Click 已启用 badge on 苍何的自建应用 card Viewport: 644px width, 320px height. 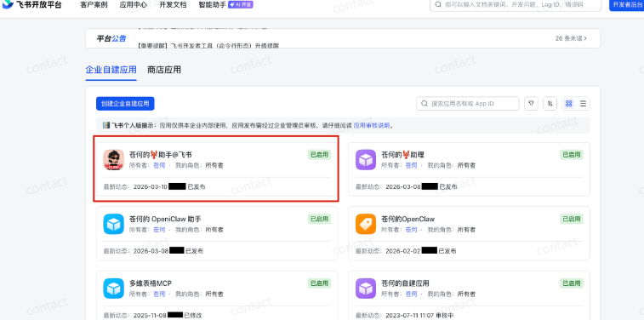(x=572, y=283)
